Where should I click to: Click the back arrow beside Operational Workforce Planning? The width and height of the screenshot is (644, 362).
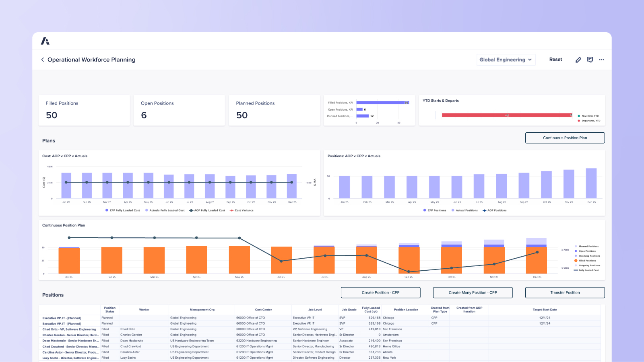[x=42, y=60]
